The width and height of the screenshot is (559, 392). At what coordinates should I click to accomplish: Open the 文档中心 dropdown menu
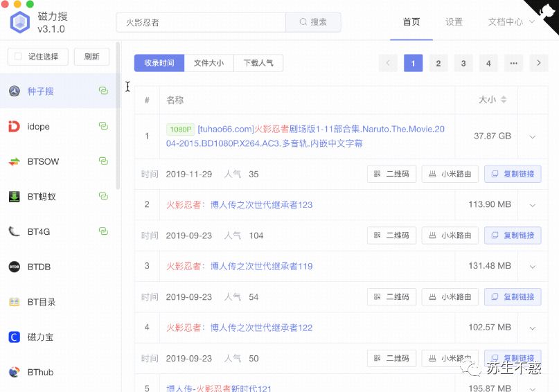coord(511,21)
